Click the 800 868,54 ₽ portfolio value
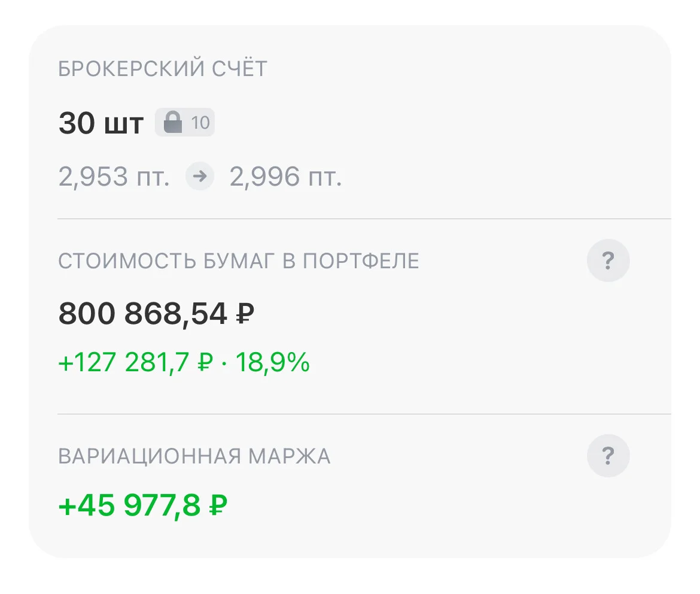Viewport: 700px width, 594px height. point(156,314)
